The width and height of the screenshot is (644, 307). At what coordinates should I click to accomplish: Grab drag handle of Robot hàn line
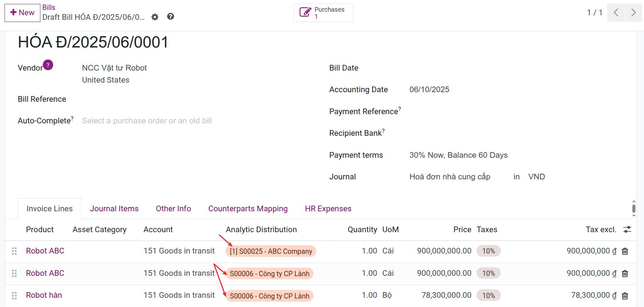pos(14,295)
